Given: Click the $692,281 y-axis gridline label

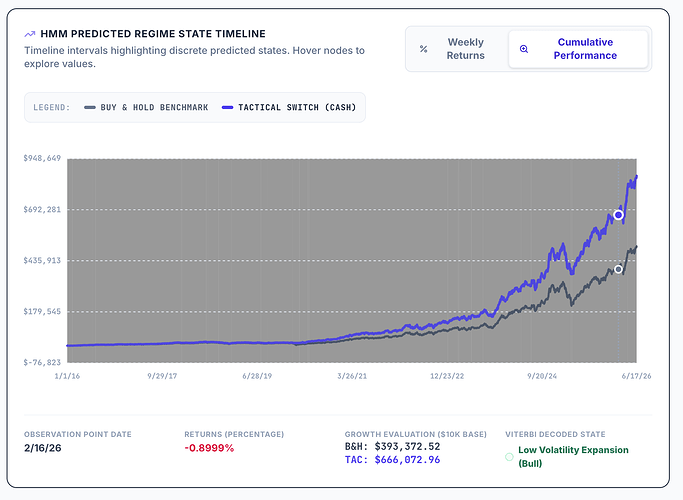Looking at the screenshot, I should [x=42, y=209].
